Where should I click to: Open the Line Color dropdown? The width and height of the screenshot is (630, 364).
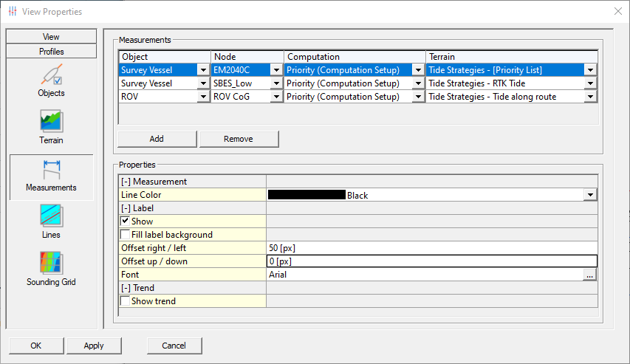pyautogui.click(x=589, y=195)
